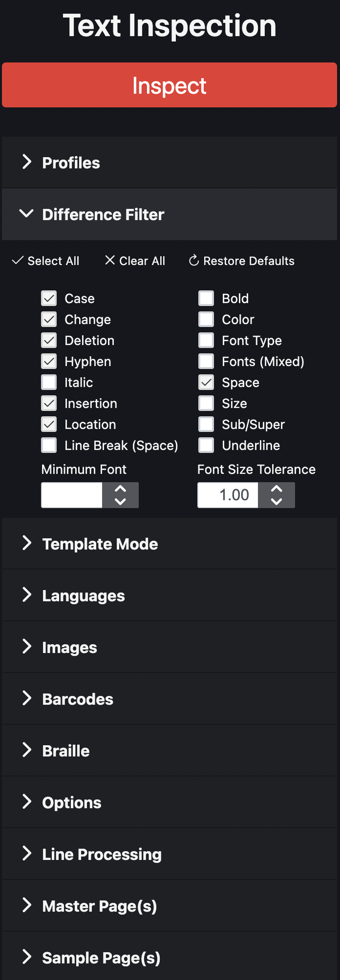Click the red Inspect button

(x=169, y=85)
